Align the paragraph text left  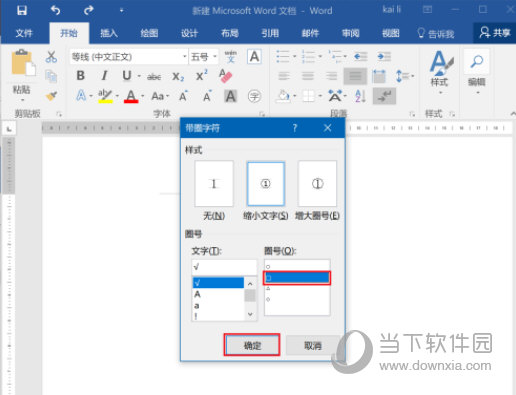tap(284, 76)
